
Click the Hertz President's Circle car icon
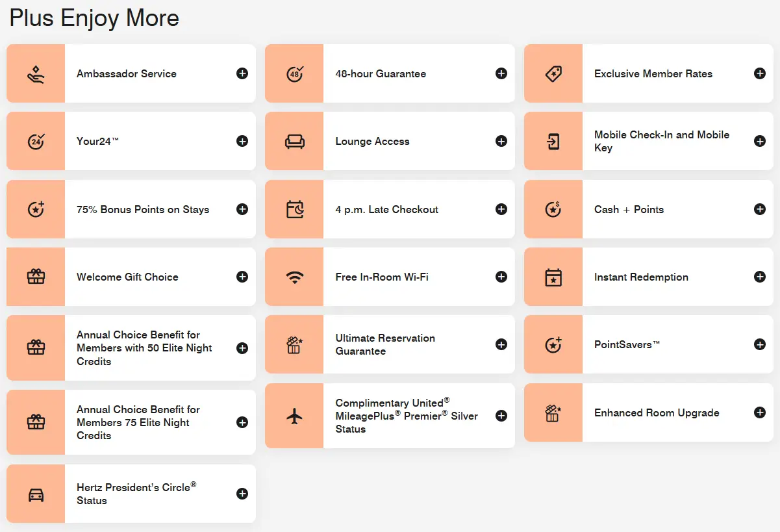click(x=36, y=494)
